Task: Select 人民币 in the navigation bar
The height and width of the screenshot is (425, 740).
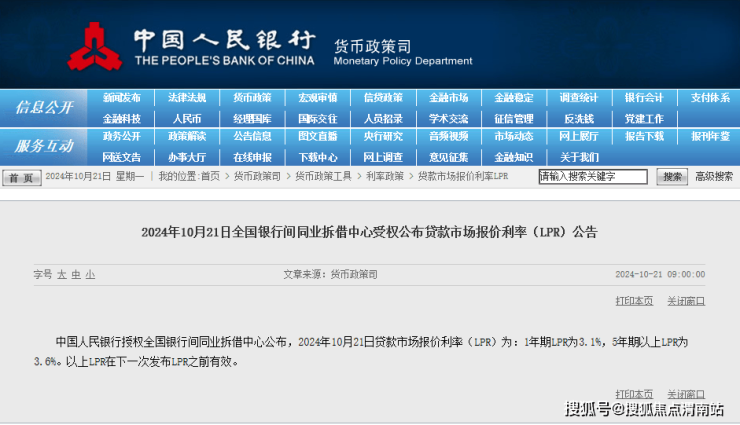Action: [x=187, y=119]
